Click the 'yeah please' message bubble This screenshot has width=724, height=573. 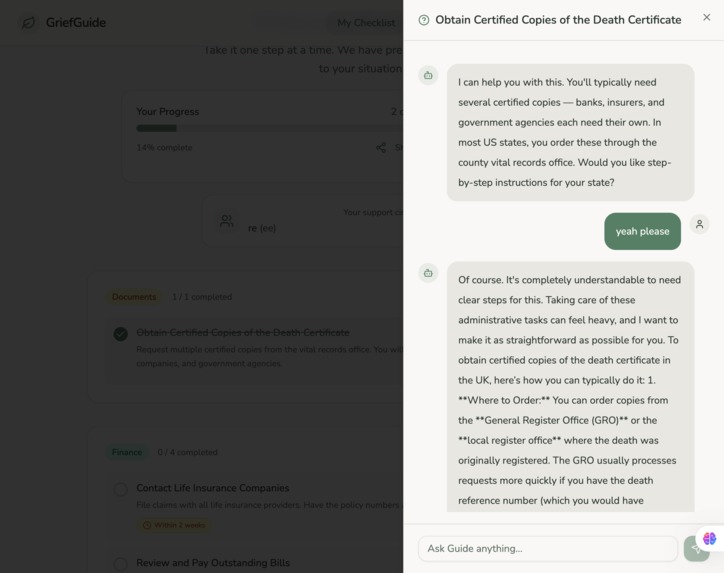[x=642, y=231]
